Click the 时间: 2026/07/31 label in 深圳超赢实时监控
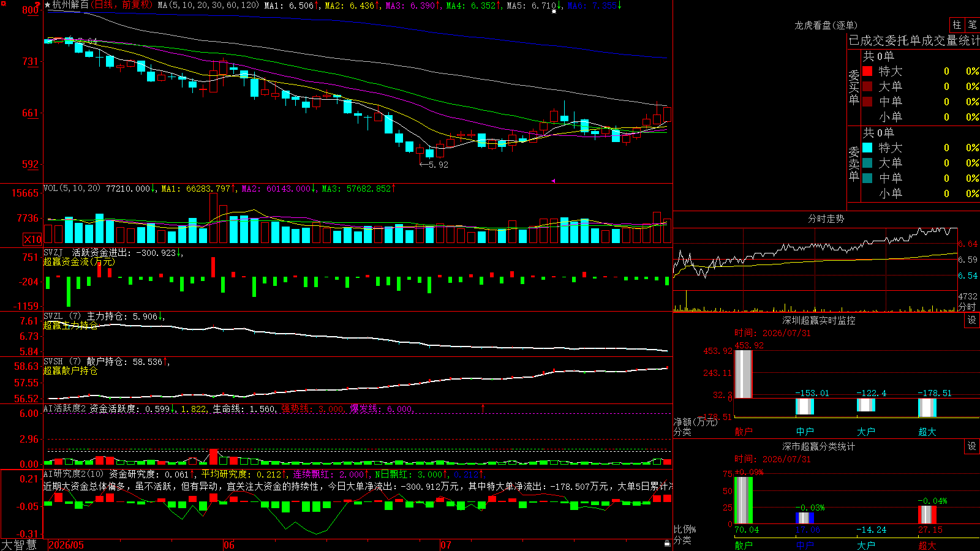This screenshot has width=980, height=551. [772, 333]
